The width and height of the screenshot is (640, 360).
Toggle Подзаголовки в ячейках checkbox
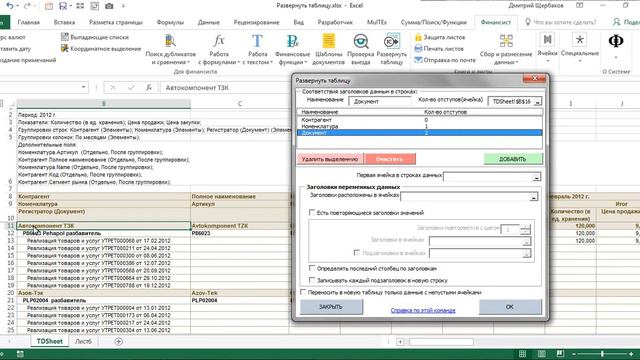click(357, 253)
